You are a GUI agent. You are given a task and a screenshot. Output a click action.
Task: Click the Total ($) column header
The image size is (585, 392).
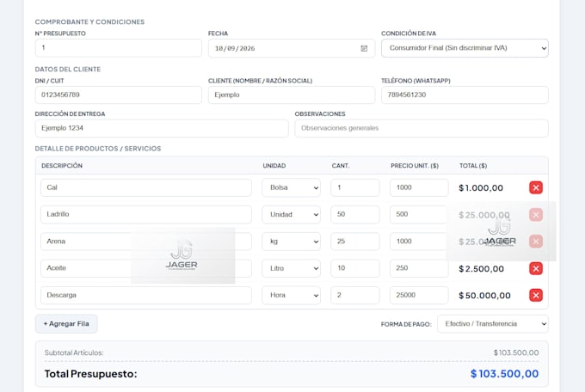[x=473, y=166]
